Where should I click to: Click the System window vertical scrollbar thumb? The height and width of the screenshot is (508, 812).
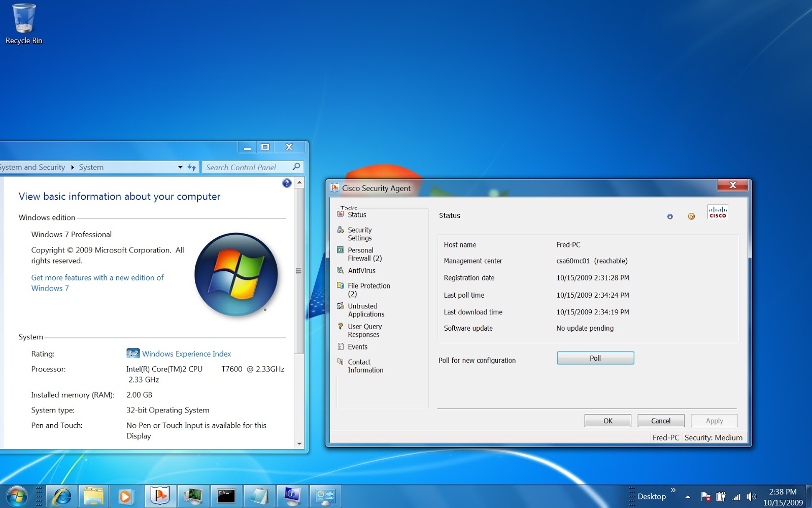click(x=299, y=271)
